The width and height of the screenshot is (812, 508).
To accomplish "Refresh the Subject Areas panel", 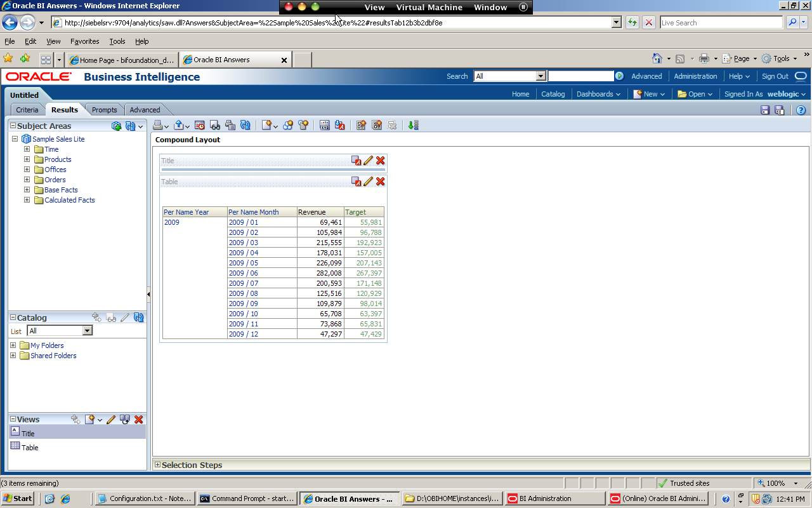I will pos(131,126).
